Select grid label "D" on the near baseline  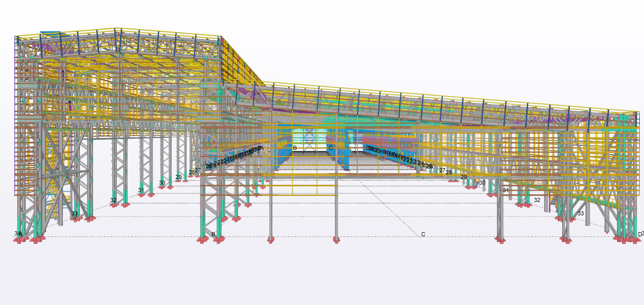(x=640, y=234)
